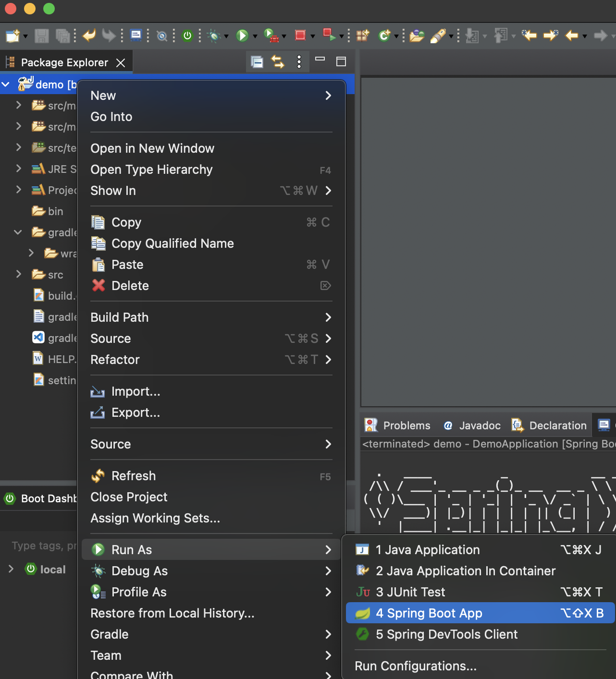
Task: Open the dropdown beside New wizard icon
Action: coord(25,36)
